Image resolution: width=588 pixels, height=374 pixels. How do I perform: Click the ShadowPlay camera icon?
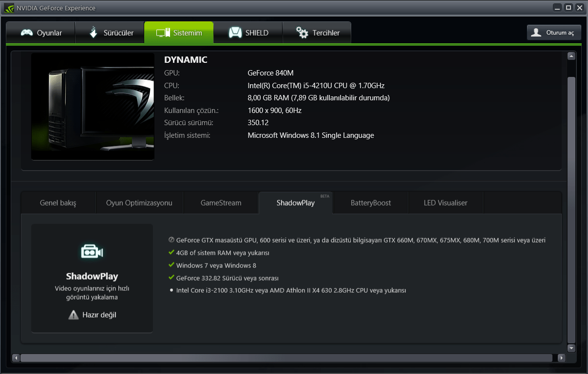92,252
